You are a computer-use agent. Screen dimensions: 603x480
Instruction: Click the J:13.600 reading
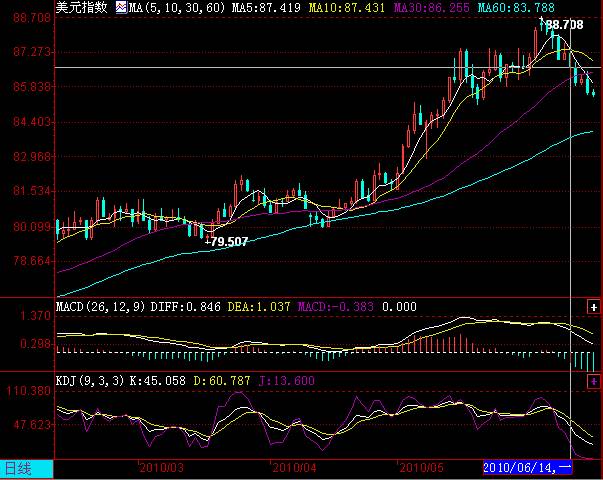[287, 381]
